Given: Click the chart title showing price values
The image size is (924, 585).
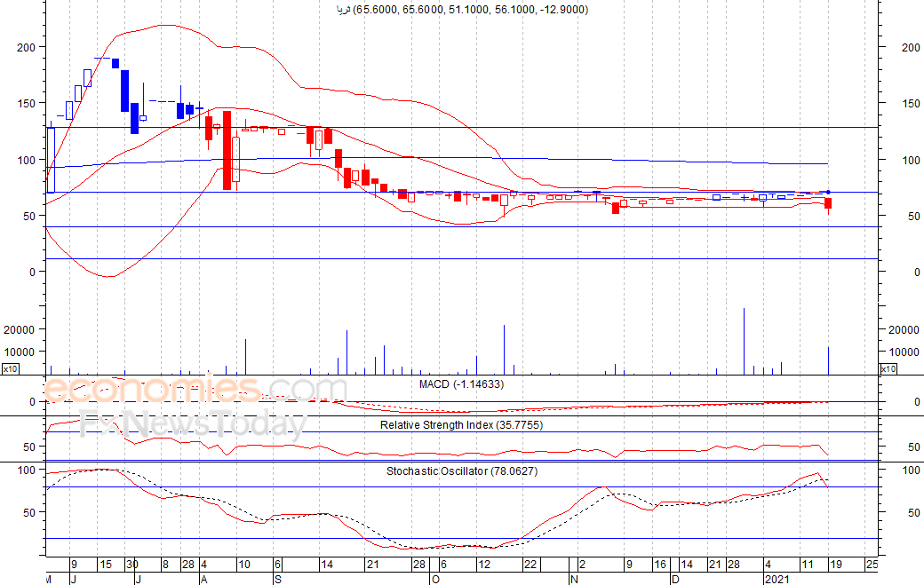Looking at the screenshot, I should [461, 10].
